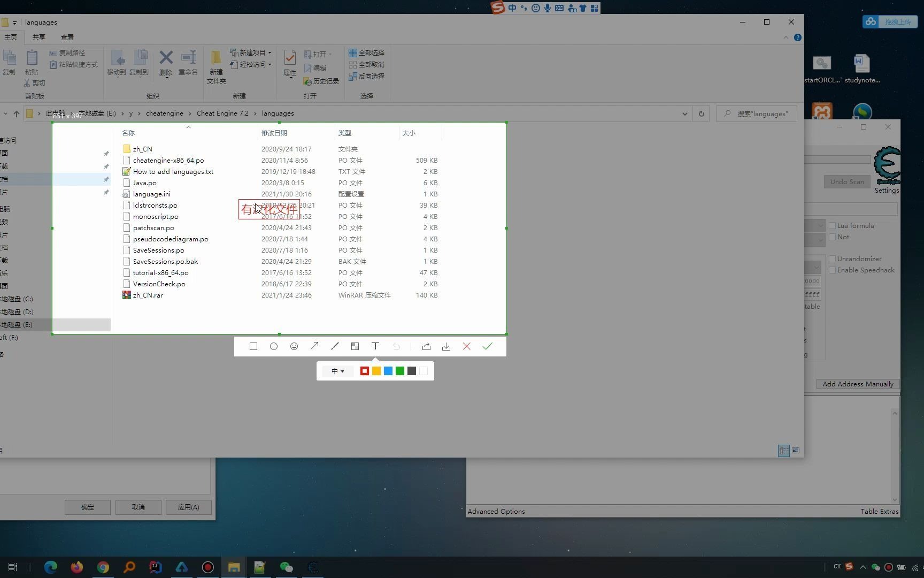924x578 pixels.
Task: Open the address bar dropdown in Explorer
Action: 684,113
